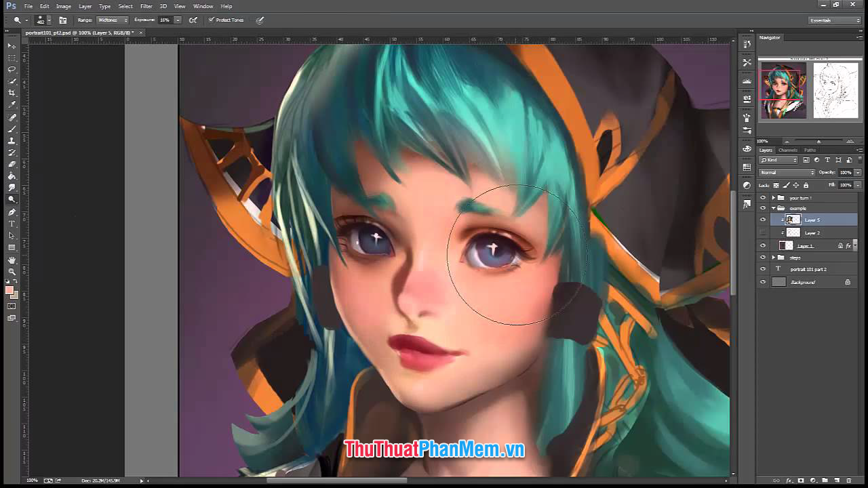Open the Range Midtones dropdown
The image size is (868, 488).
(112, 20)
